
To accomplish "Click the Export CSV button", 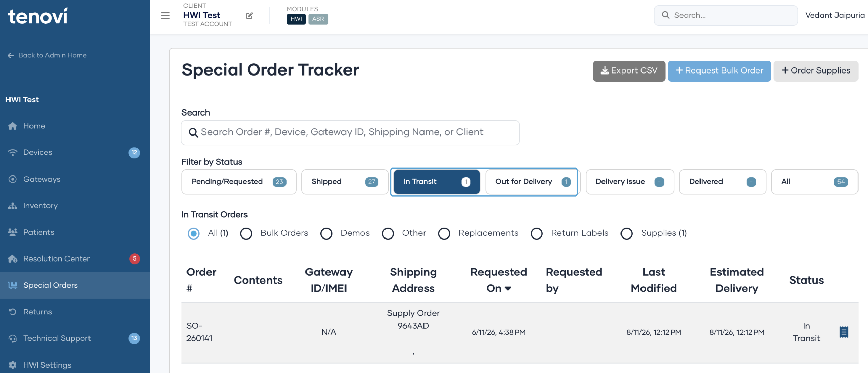I will point(629,71).
